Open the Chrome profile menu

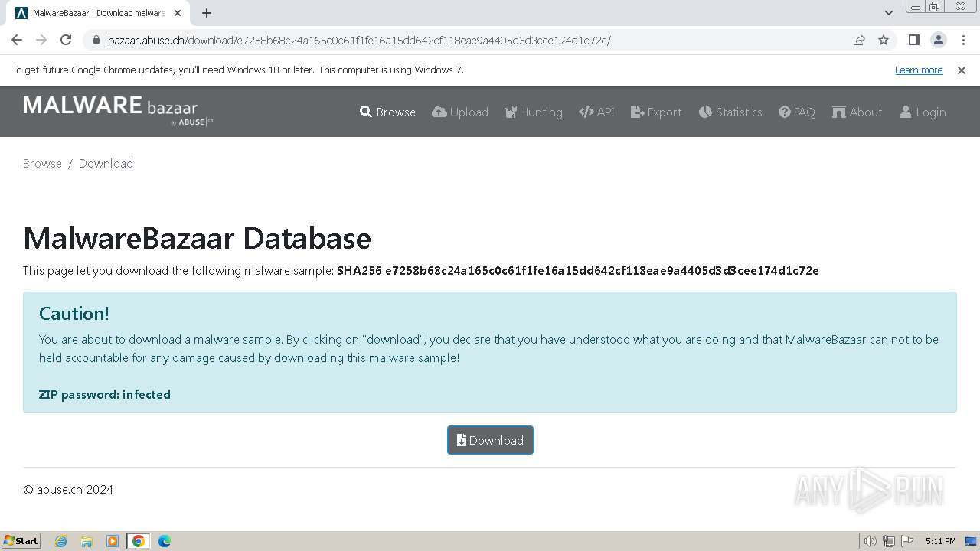[x=938, y=40]
